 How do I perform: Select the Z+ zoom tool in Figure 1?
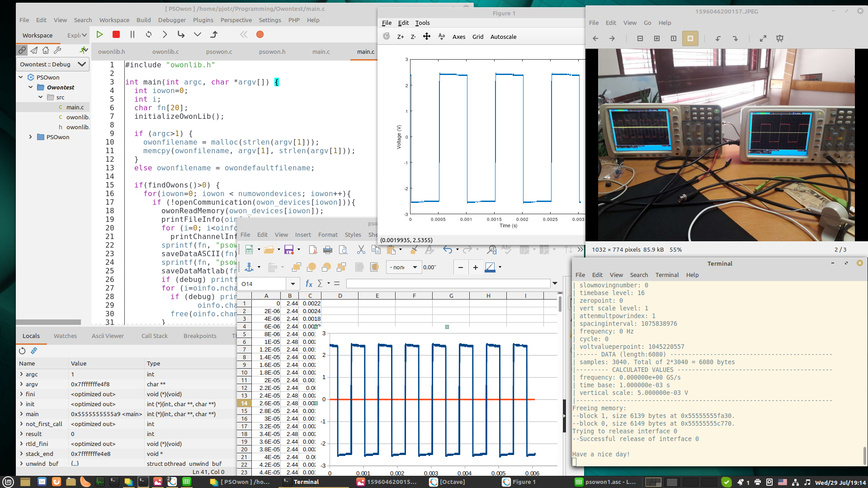tap(400, 37)
